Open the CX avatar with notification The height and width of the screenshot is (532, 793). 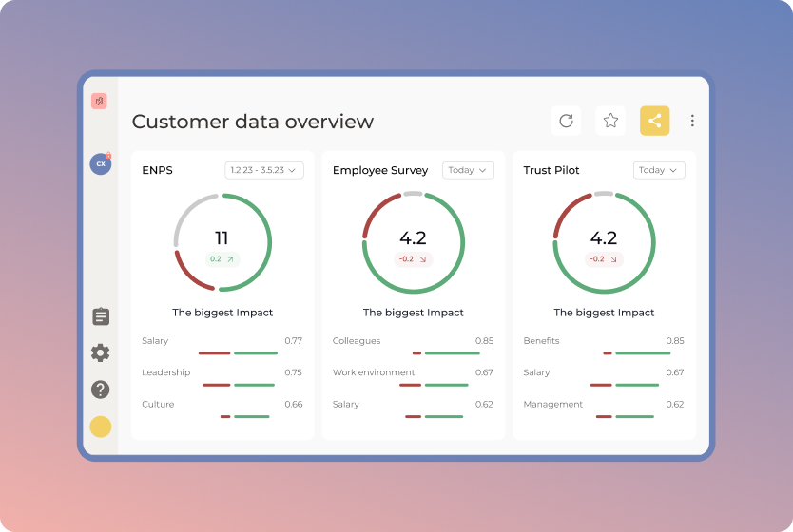(101, 163)
